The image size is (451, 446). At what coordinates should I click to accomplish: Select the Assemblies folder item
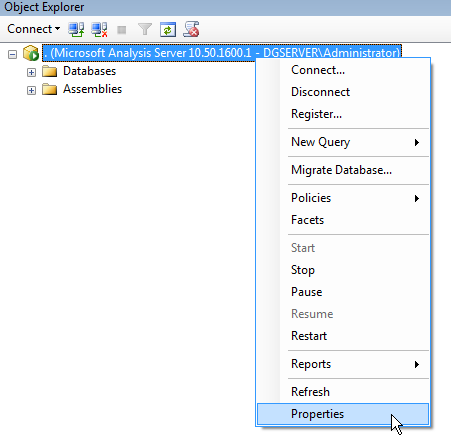(x=92, y=89)
